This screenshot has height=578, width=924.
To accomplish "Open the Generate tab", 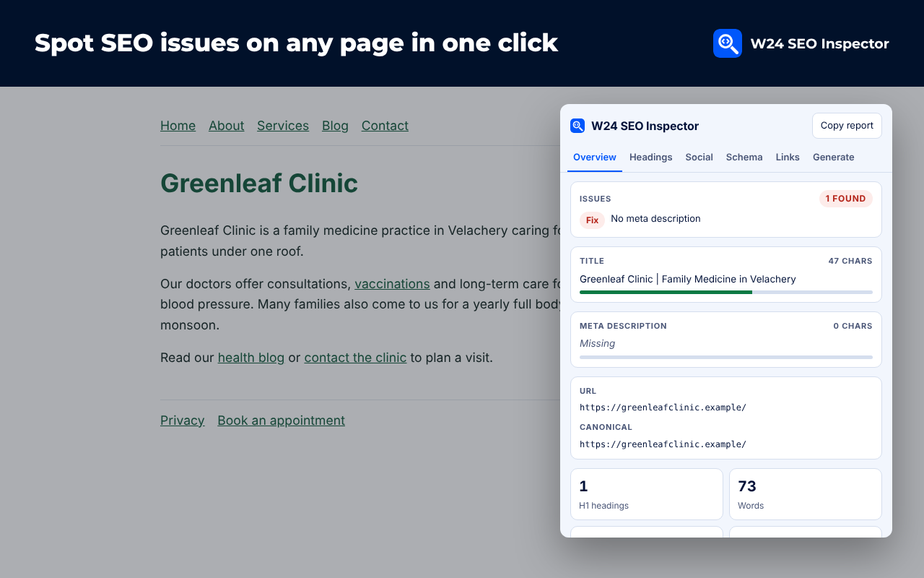I will [x=833, y=158].
